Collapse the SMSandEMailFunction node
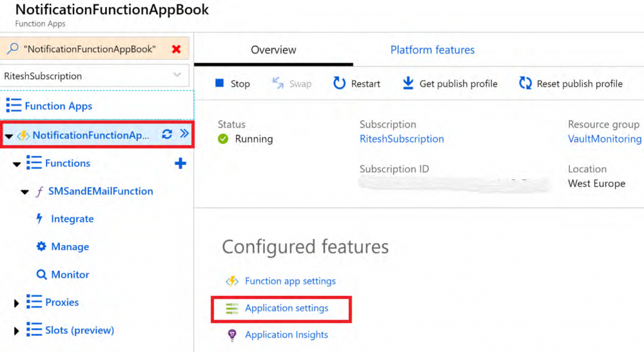The width and height of the screenshot is (644, 352). pos(25,192)
